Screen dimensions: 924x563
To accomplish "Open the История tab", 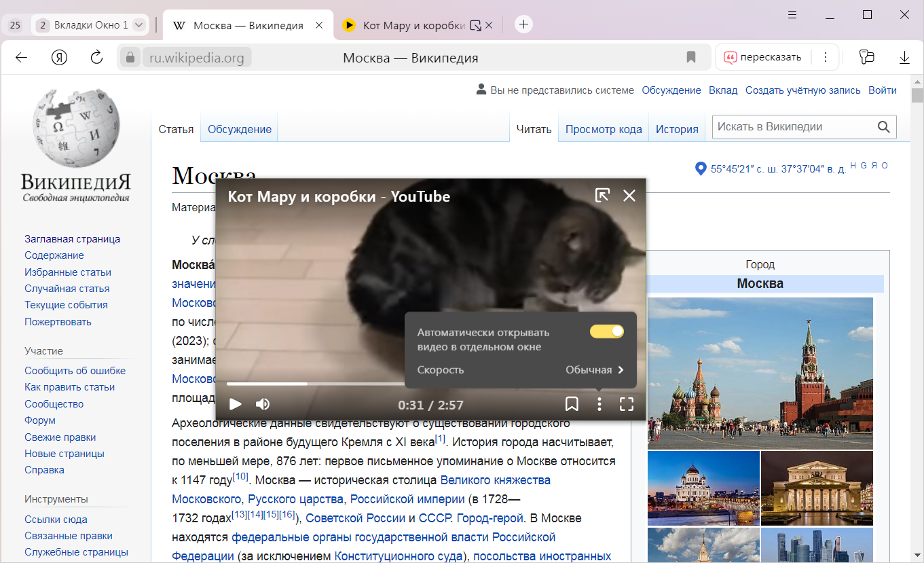I will coord(676,129).
